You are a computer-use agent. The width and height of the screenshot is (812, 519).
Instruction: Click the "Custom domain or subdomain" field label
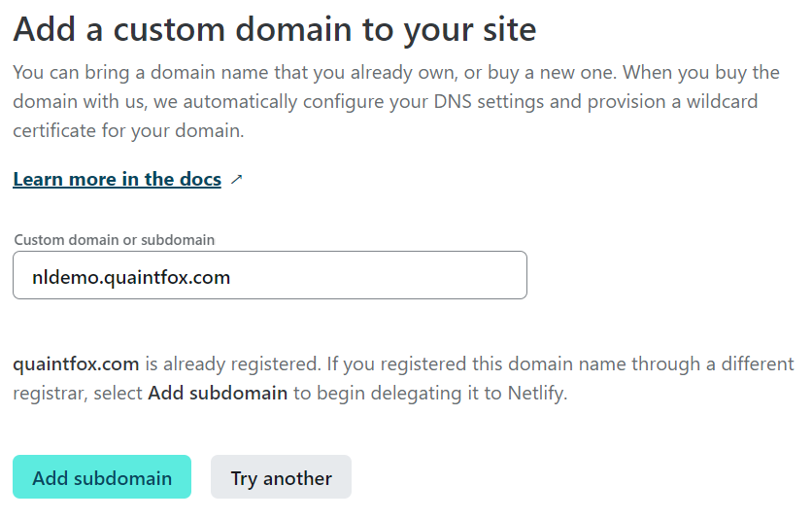pyautogui.click(x=114, y=239)
